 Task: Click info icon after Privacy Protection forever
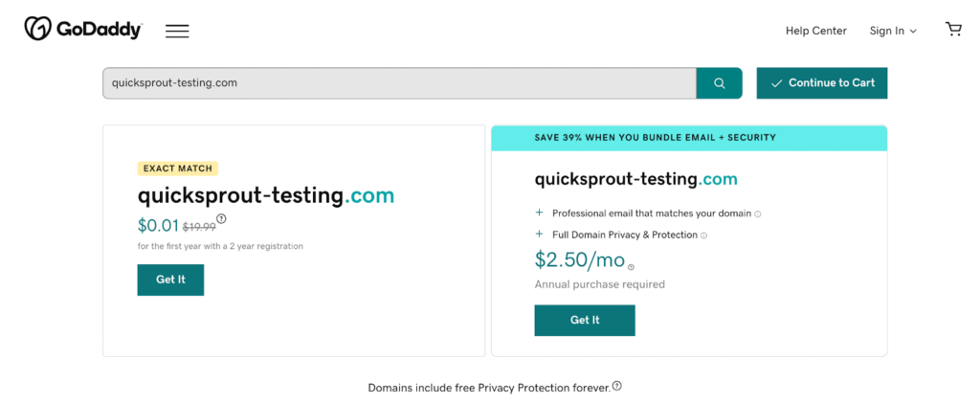pyautogui.click(x=617, y=387)
